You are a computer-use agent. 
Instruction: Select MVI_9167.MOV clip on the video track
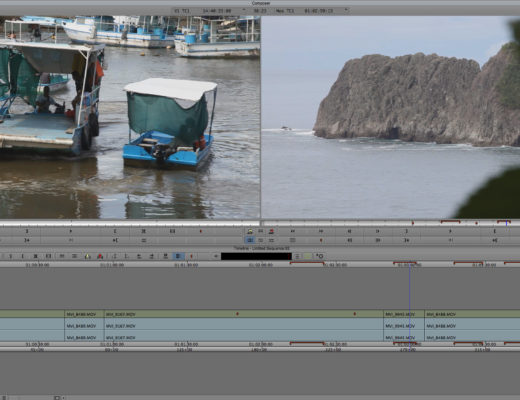tap(244, 314)
